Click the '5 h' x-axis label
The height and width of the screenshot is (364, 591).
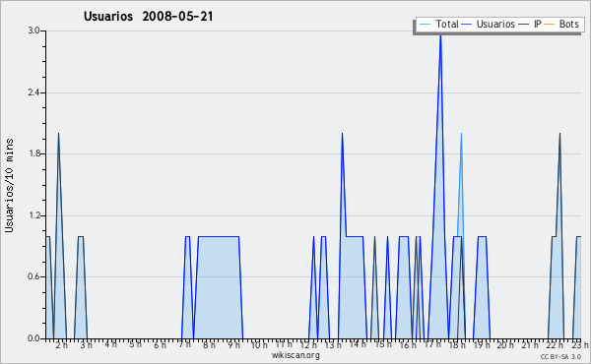click(135, 344)
